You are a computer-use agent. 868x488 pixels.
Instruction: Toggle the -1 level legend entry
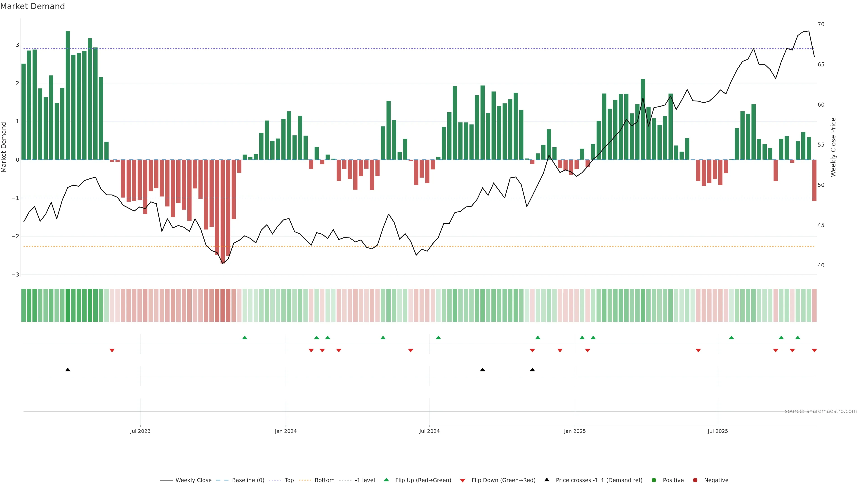(365, 480)
